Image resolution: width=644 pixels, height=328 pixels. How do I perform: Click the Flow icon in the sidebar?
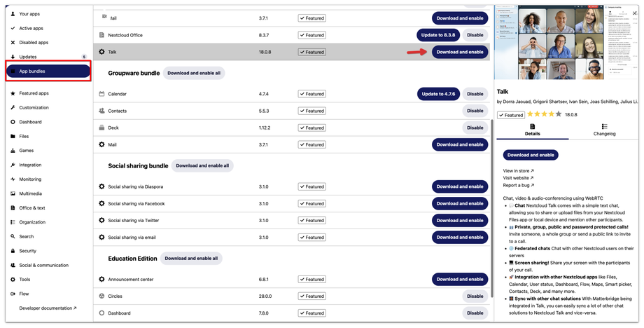[x=13, y=294]
